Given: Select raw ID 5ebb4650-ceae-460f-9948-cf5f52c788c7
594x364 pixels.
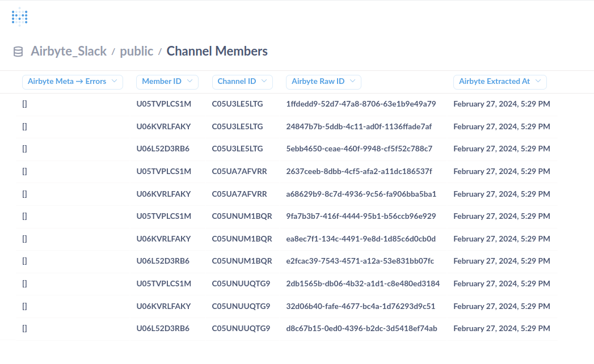Looking at the screenshot, I should click(359, 149).
